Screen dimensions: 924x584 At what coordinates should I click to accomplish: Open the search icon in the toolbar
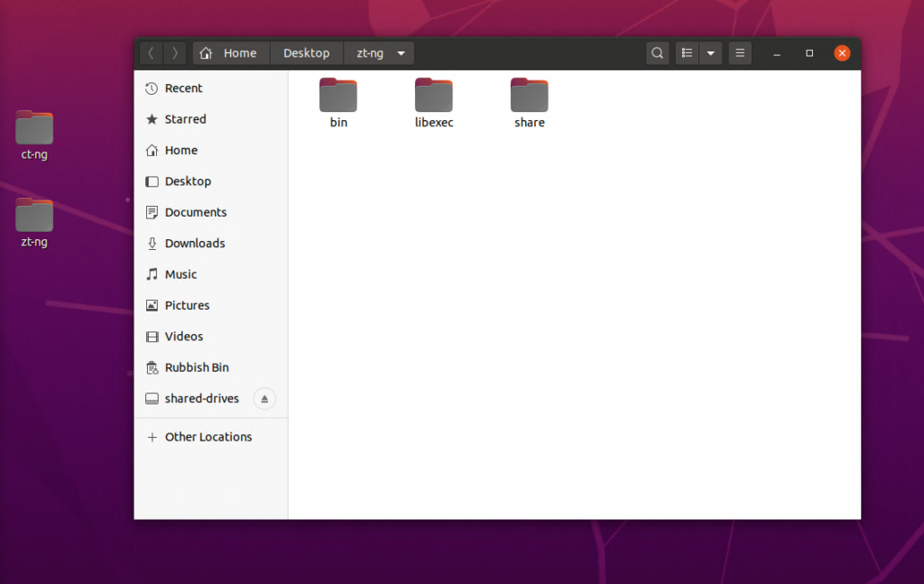[x=658, y=53]
